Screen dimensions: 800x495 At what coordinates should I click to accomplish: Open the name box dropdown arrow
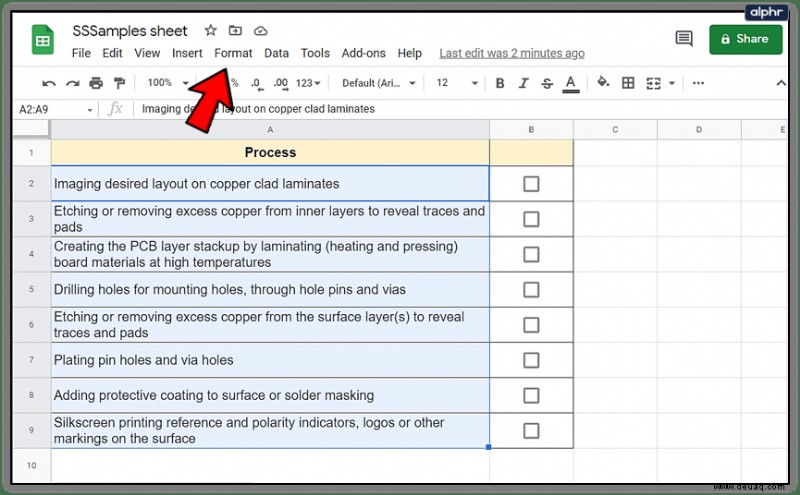(90, 110)
